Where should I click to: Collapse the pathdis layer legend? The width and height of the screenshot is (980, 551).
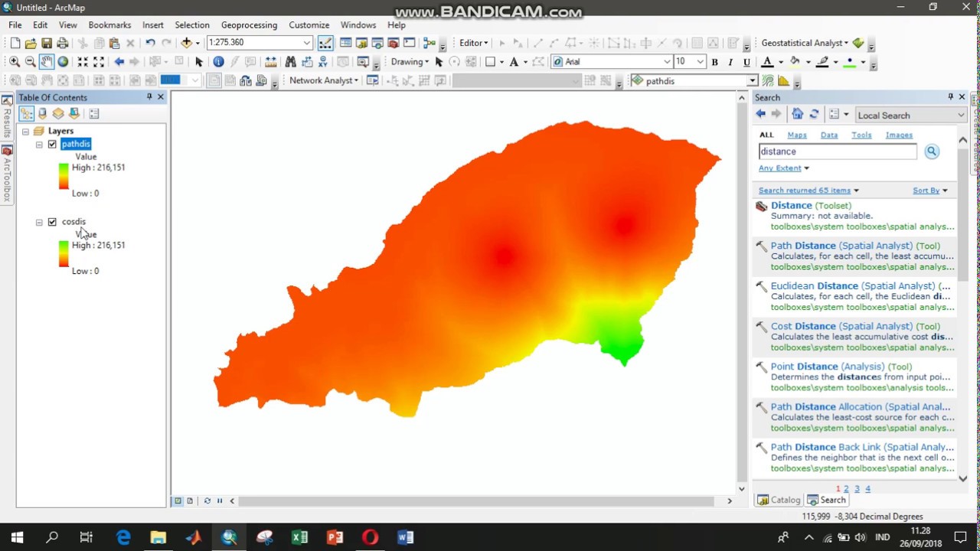39,145
